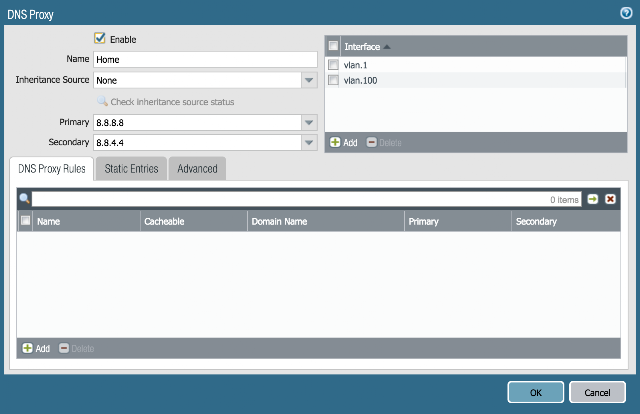Open the Secondary DNS server dropdown
Image resolution: width=640 pixels, height=414 pixels.
[x=309, y=142]
